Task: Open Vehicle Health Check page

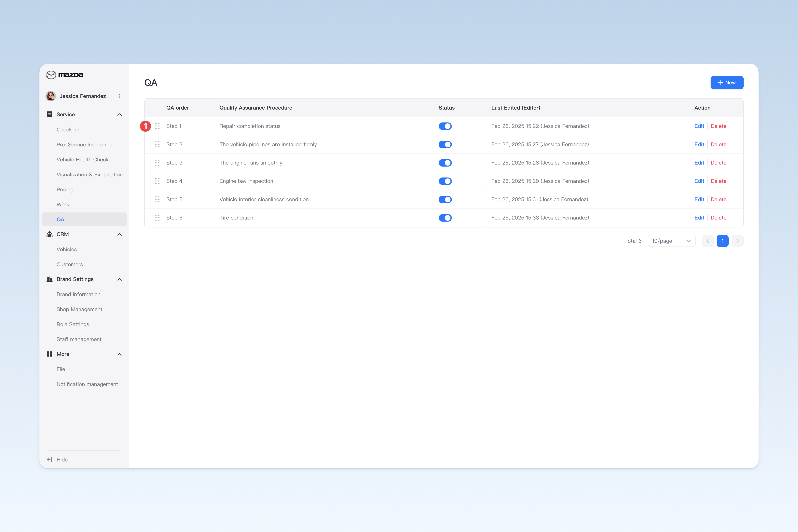Action: [x=82, y=159]
